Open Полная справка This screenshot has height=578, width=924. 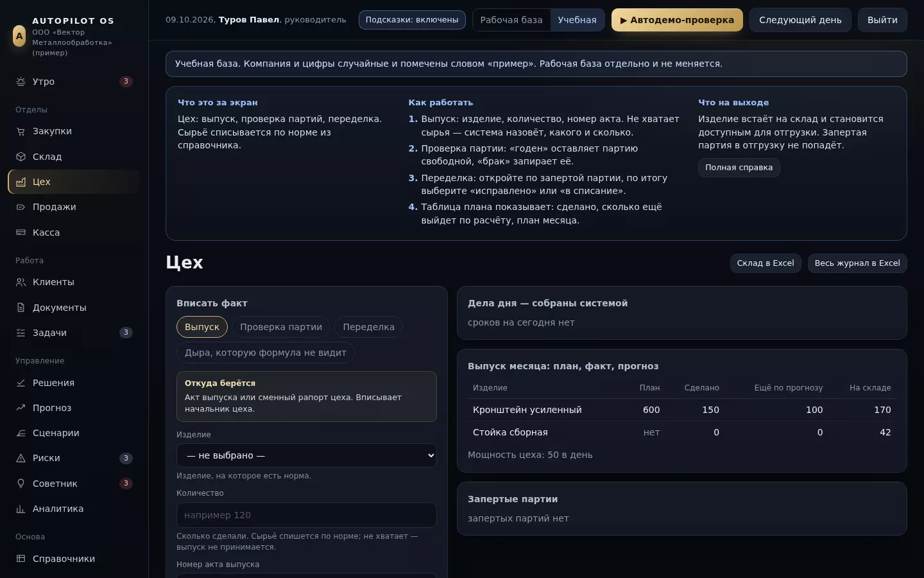click(x=739, y=168)
